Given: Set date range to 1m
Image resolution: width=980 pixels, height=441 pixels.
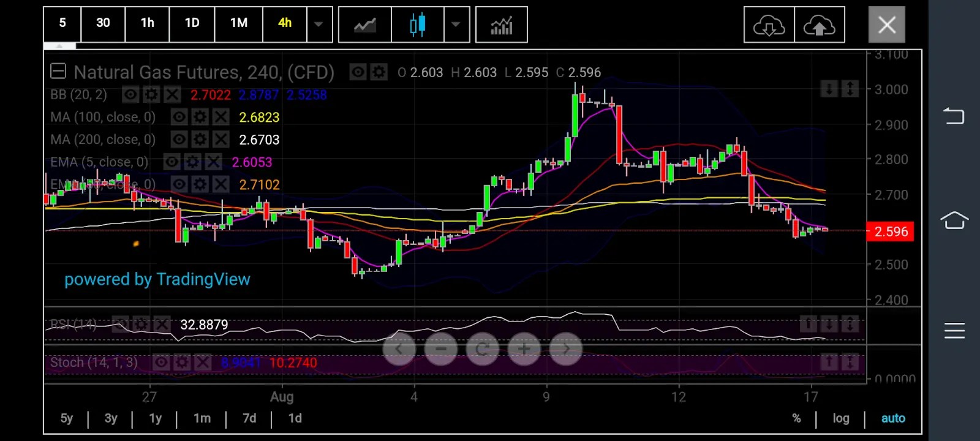Looking at the screenshot, I should (202, 418).
